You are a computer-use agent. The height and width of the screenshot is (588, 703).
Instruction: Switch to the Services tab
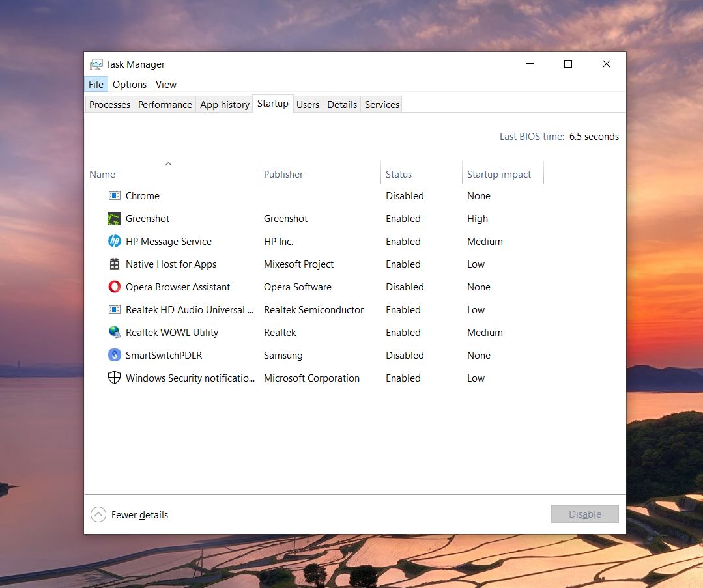382,104
